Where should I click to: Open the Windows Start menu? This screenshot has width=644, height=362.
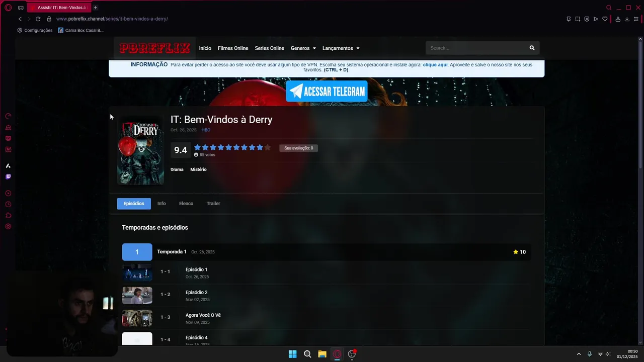pos(292,354)
